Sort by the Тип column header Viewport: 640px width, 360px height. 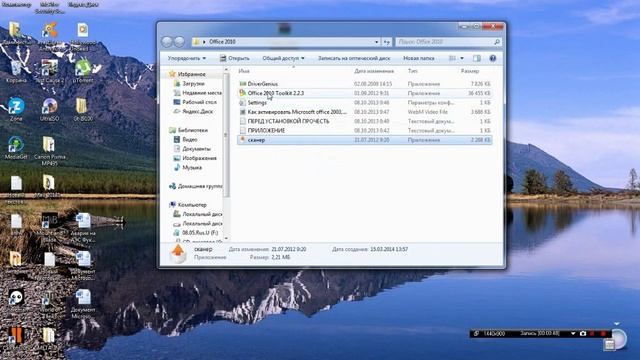click(x=413, y=71)
